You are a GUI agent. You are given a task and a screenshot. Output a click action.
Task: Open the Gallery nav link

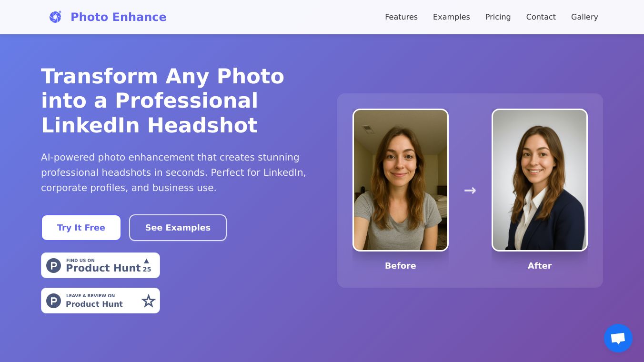[x=584, y=17]
